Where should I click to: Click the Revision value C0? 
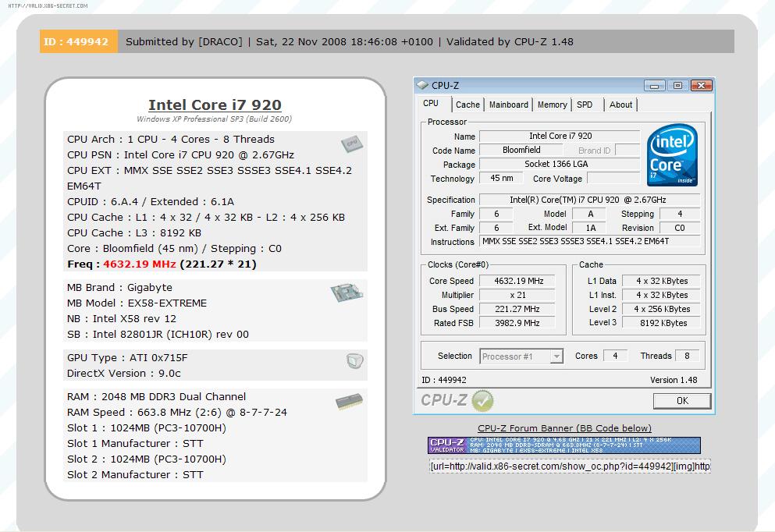click(x=680, y=228)
